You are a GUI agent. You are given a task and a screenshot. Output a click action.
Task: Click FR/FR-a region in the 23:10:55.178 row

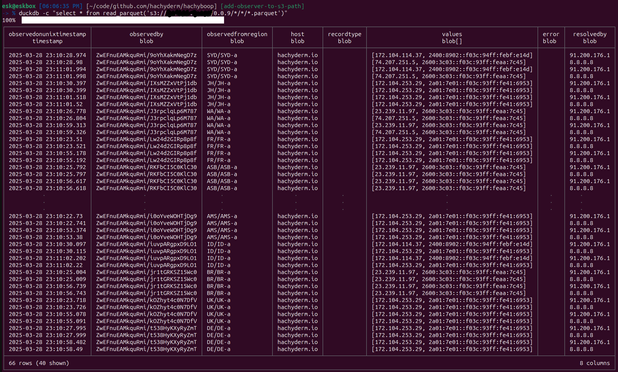pos(219,153)
